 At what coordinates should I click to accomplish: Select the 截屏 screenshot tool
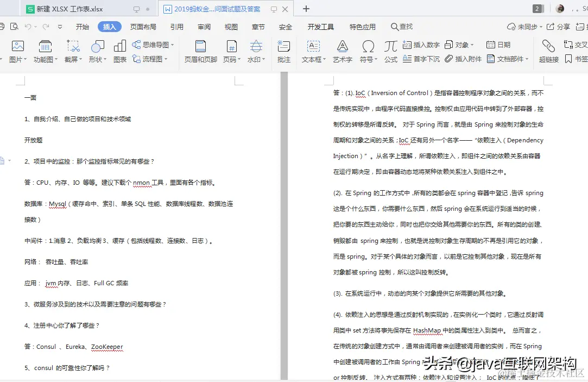(73, 46)
